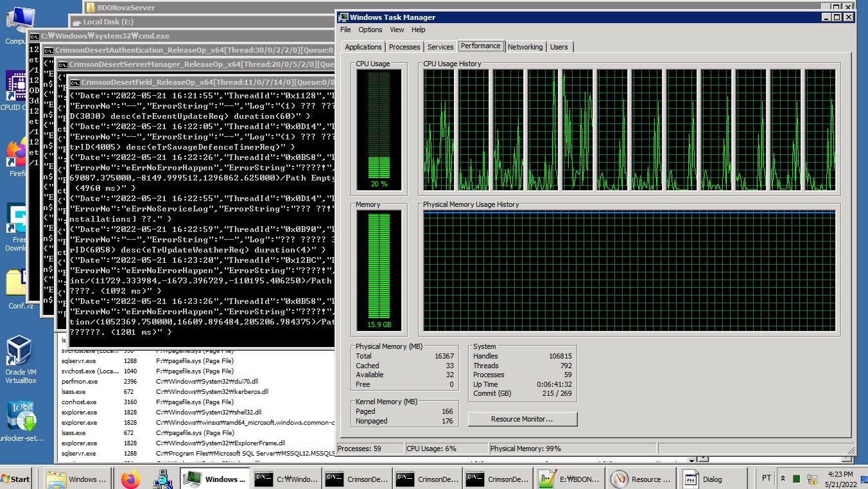Click the BDONovaServer folder title icon
Screen dimensions: 868x489
pyautogui.click(x=90, y=8)
